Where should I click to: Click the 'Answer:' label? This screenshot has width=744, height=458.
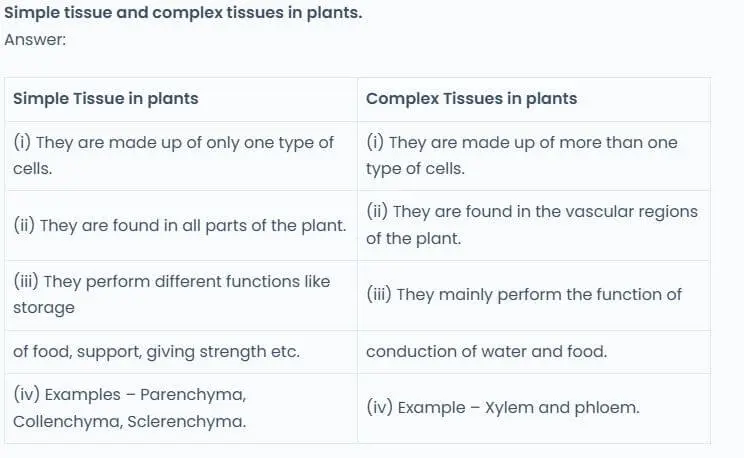[34, 40]
